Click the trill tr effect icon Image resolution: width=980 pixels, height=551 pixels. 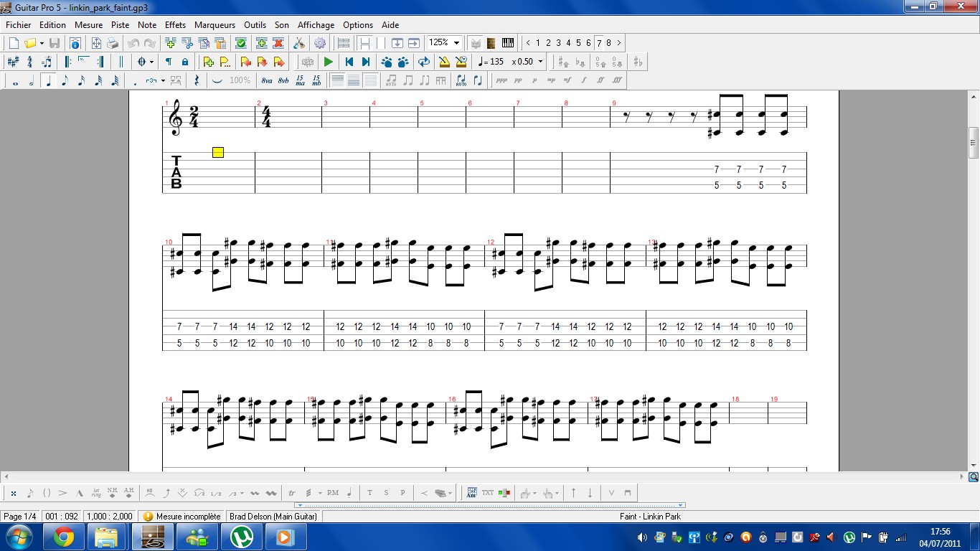point(292,493)
